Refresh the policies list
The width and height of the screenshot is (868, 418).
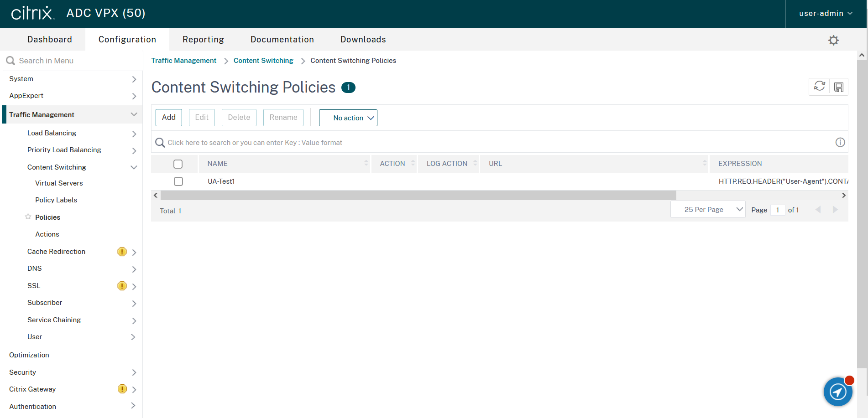[819, 87]
